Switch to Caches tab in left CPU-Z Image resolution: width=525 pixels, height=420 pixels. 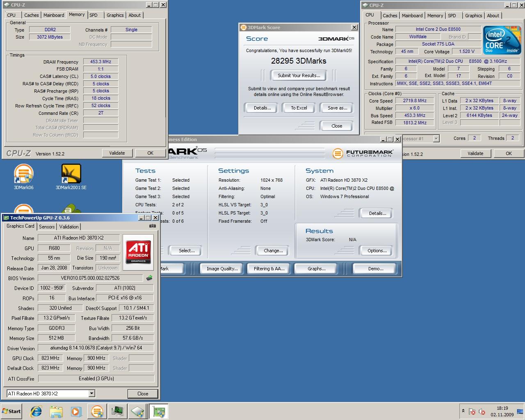(x=31, y=15)
